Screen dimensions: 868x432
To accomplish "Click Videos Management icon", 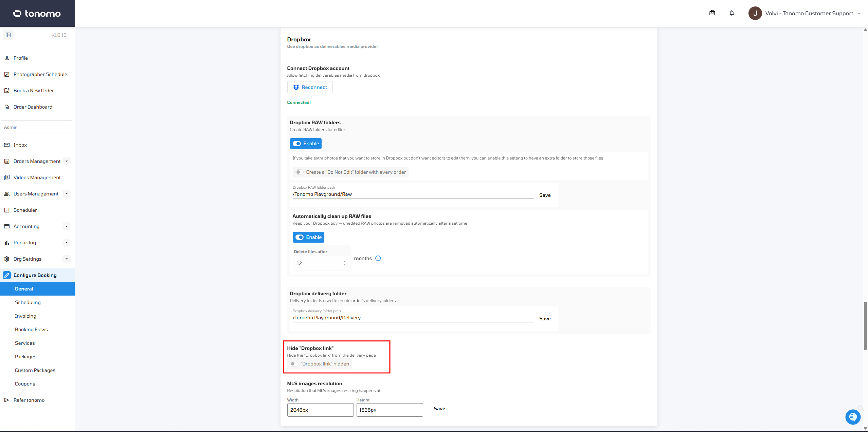I will (7, 177).
